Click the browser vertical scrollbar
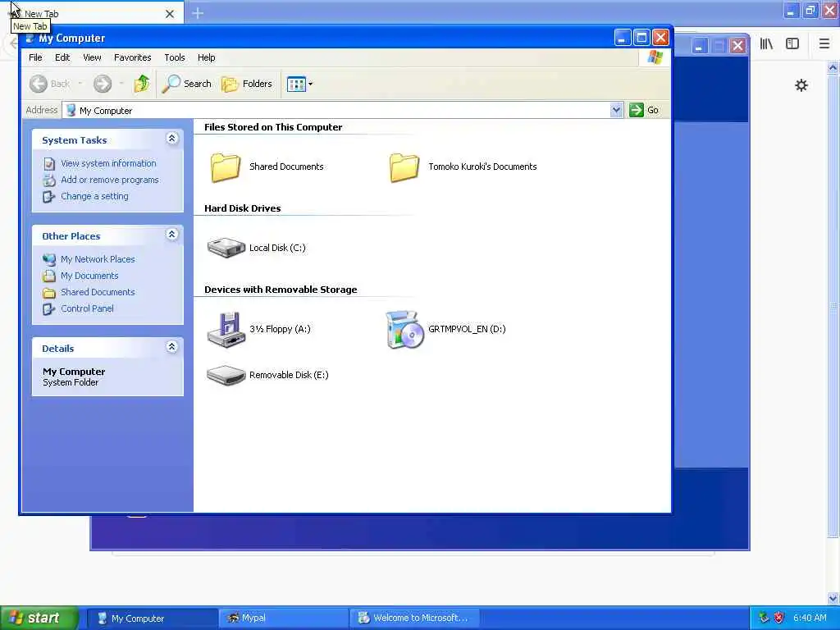The image size is (840, 630). [x=833, y=305]
